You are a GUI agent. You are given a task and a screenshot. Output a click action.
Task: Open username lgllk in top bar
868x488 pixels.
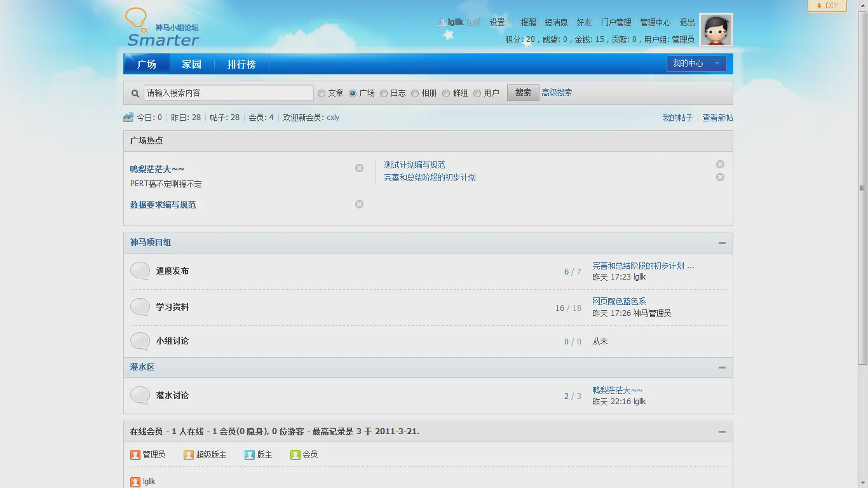(455, 22)
